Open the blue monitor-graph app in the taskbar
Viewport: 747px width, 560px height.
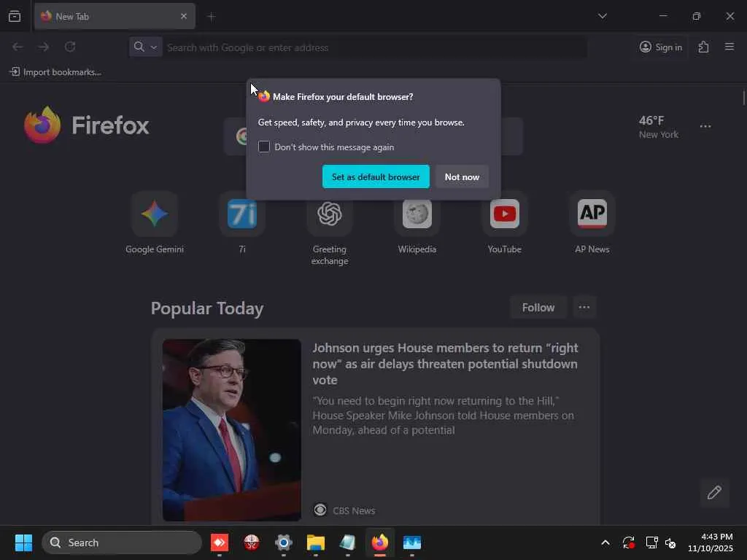(x=412, y=542)
